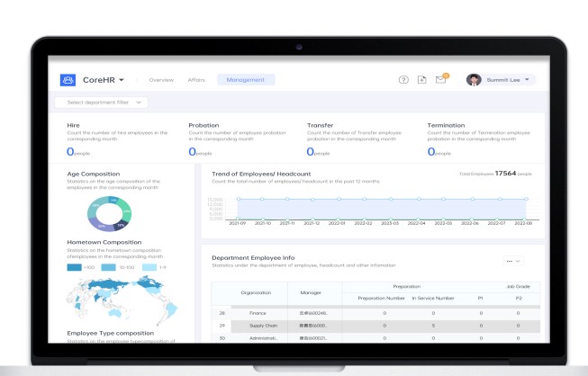
Task: Click the add-new plus icon in header
Action: [422, 80]
